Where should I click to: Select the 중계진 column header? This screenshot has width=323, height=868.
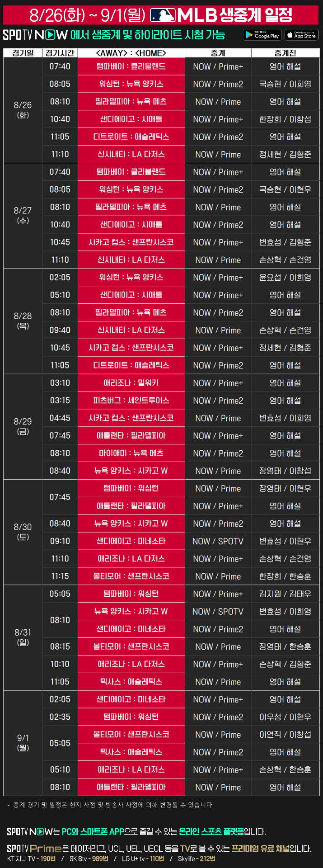pos(285,53)
